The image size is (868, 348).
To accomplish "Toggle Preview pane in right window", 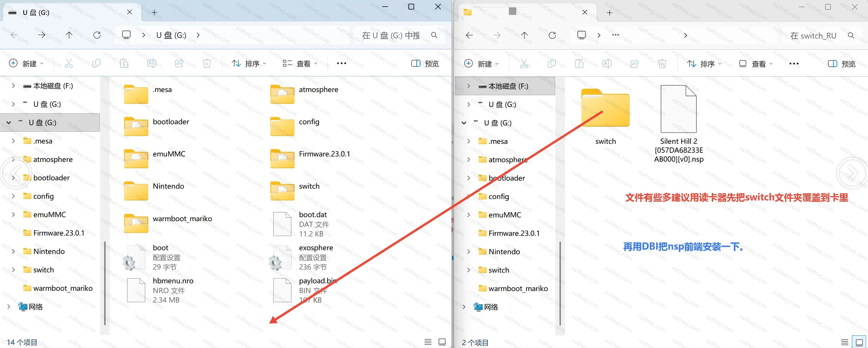I will [x=842, y=64].
